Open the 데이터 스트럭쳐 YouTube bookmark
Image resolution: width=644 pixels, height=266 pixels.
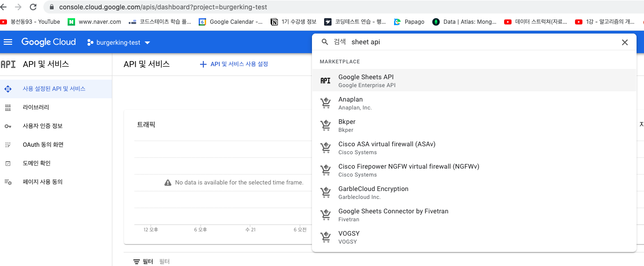click(x=536, y=21)
